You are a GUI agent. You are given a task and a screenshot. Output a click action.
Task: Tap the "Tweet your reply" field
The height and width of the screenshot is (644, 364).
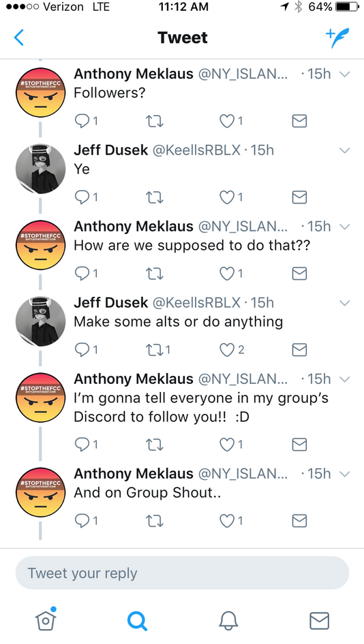click(182, 573)
